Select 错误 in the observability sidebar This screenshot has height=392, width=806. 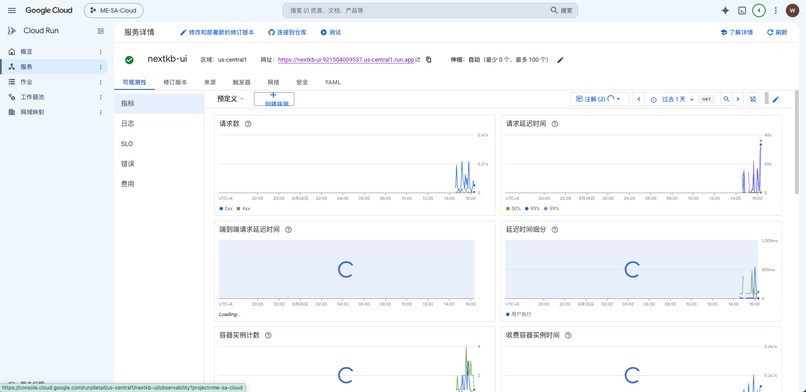tap(159, 164)
